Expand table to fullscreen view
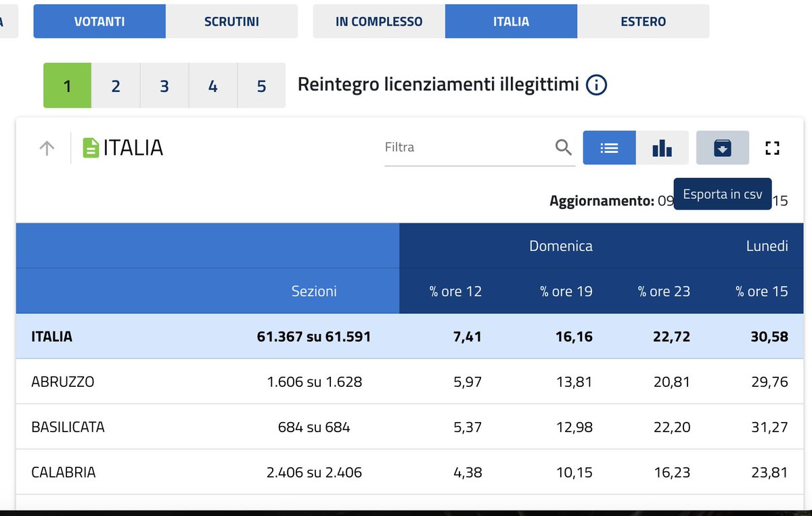Screen dimensions: 812x516 (x=772, y=147)
